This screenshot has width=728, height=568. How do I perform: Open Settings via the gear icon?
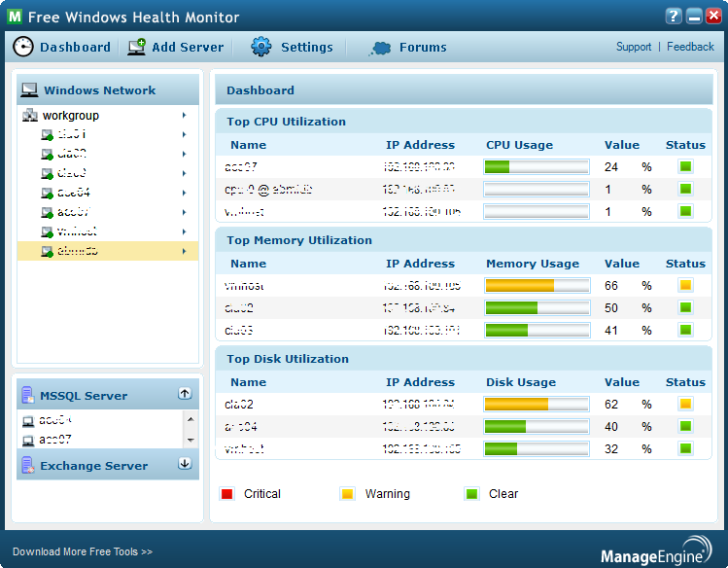pos(261,47)
